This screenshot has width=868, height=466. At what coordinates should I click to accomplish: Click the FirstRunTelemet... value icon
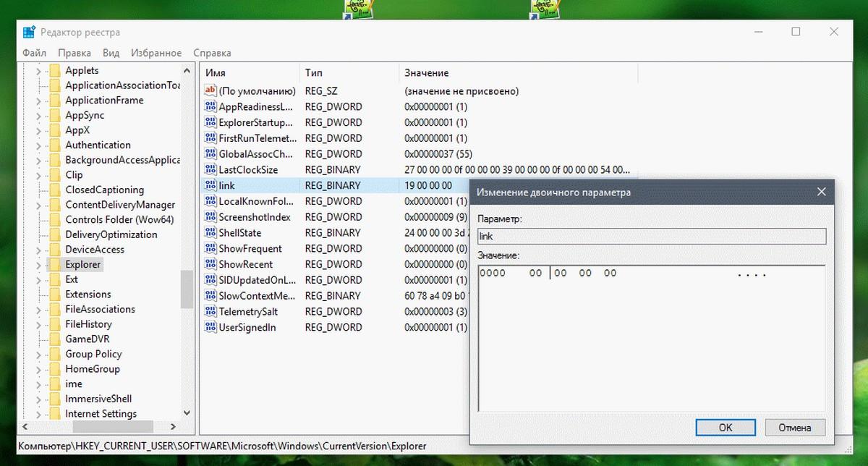click(210, 138)
